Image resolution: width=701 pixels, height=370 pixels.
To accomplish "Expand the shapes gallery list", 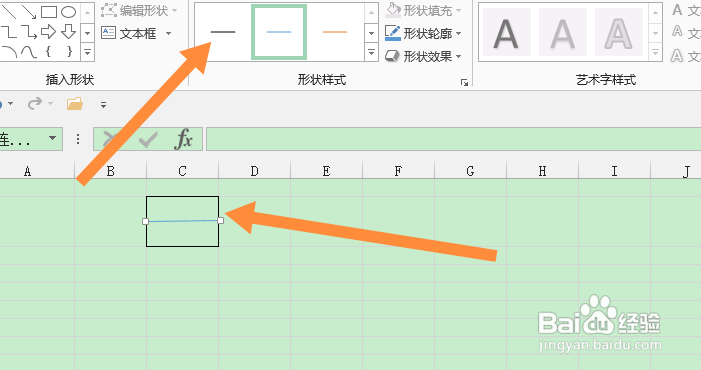I will [88, 52].
